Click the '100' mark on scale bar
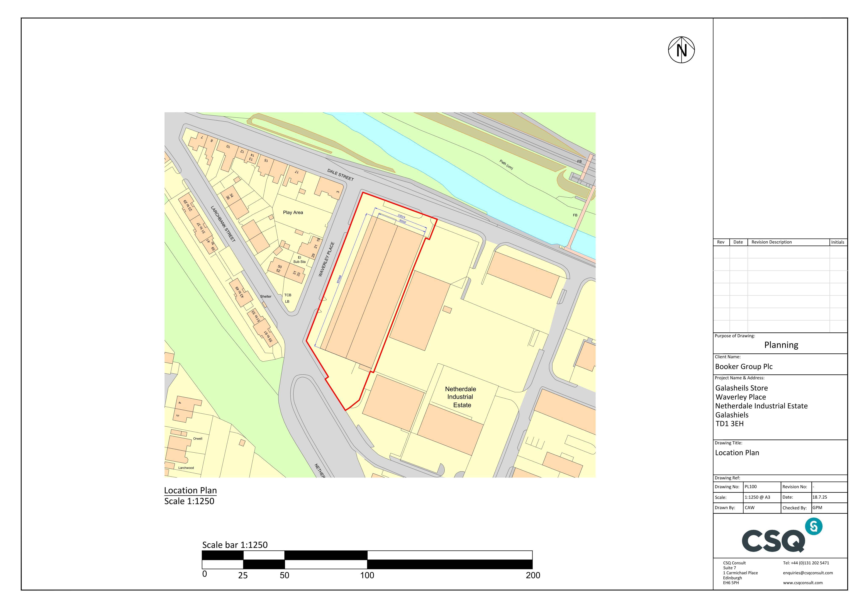This screenshot has height=614, width=868. coord(367,575)
